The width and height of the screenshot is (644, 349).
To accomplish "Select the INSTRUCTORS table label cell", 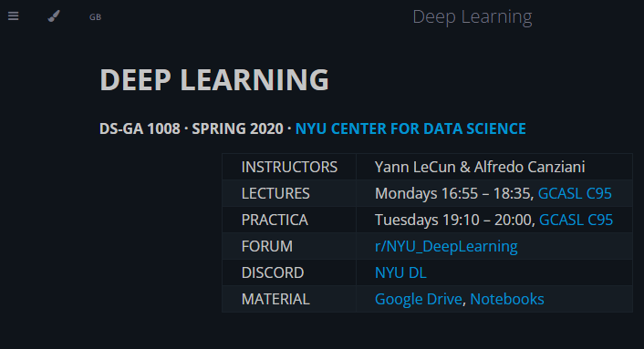I will pos(289,167).
